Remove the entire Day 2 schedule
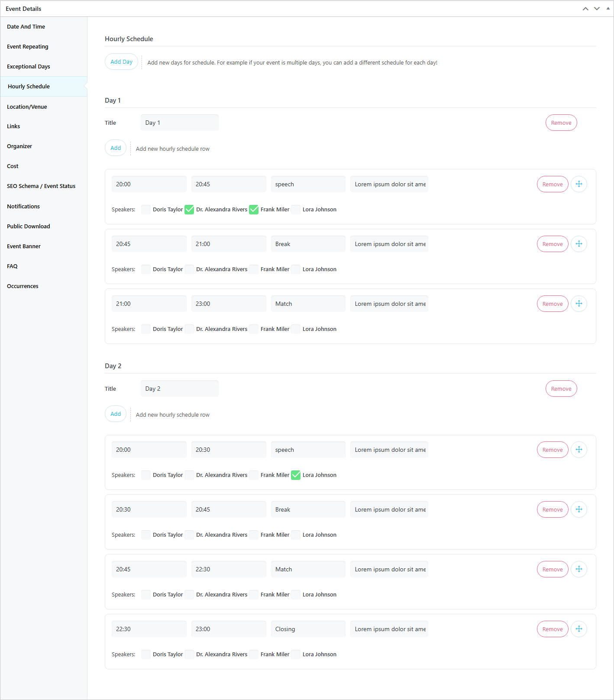The width and height of the screenshot is (614, 700). pyautogui.click(x=561, y=389)
